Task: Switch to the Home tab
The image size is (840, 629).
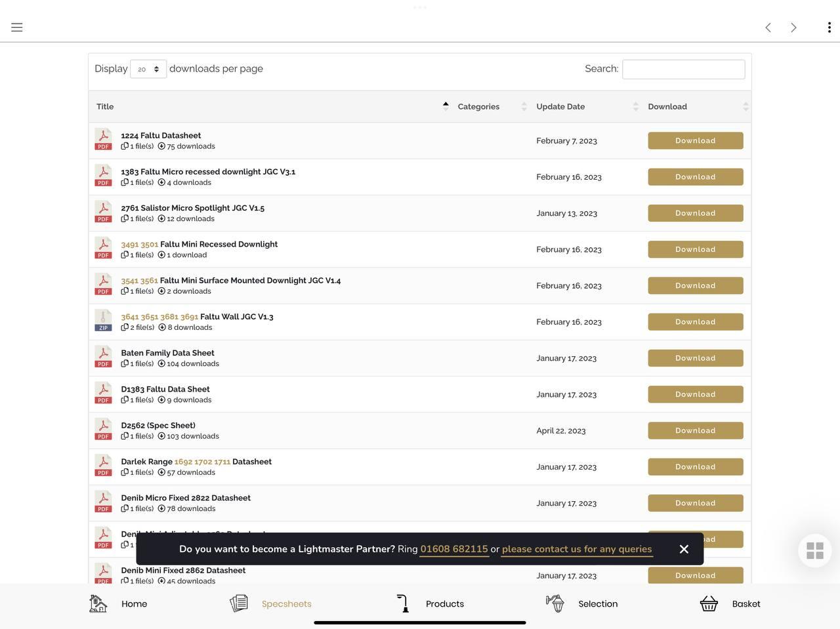Action: [x=118, y=603]
